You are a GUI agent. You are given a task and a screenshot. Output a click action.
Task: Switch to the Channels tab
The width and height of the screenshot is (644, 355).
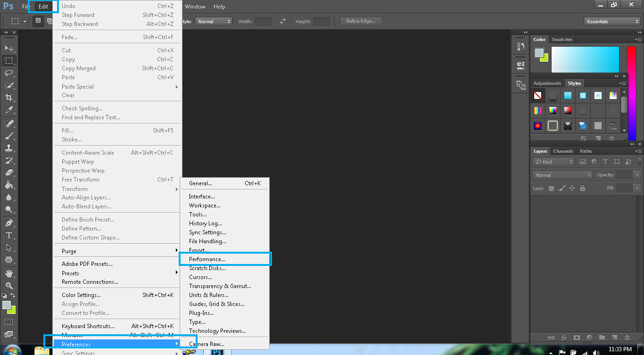pos(563,151)
